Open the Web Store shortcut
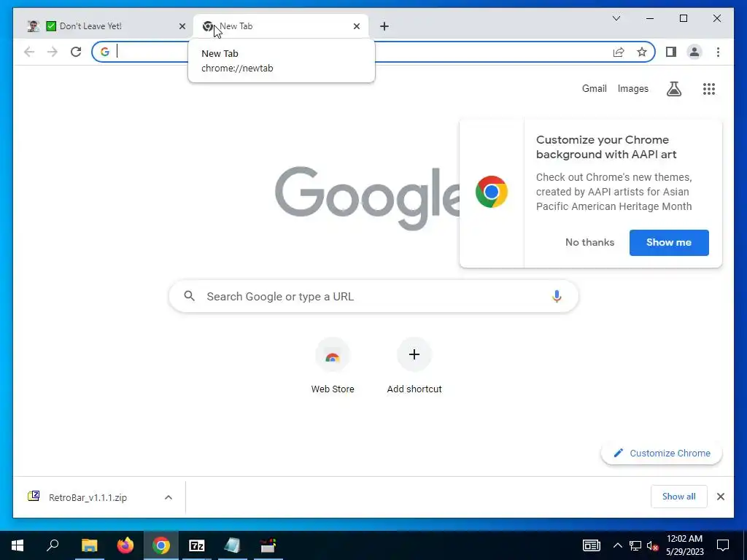Screen dimensions: 747x560 click(333, 366)
